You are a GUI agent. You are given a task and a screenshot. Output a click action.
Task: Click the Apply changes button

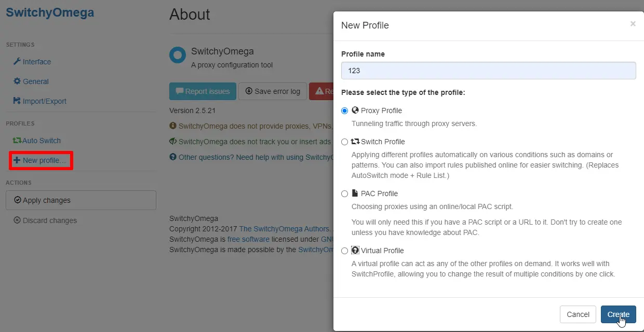point(81,200)
